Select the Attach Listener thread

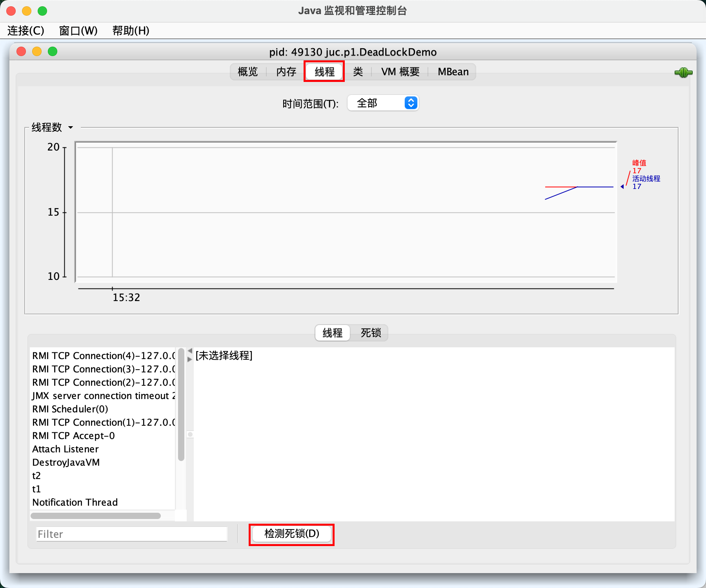pos(103,449)
